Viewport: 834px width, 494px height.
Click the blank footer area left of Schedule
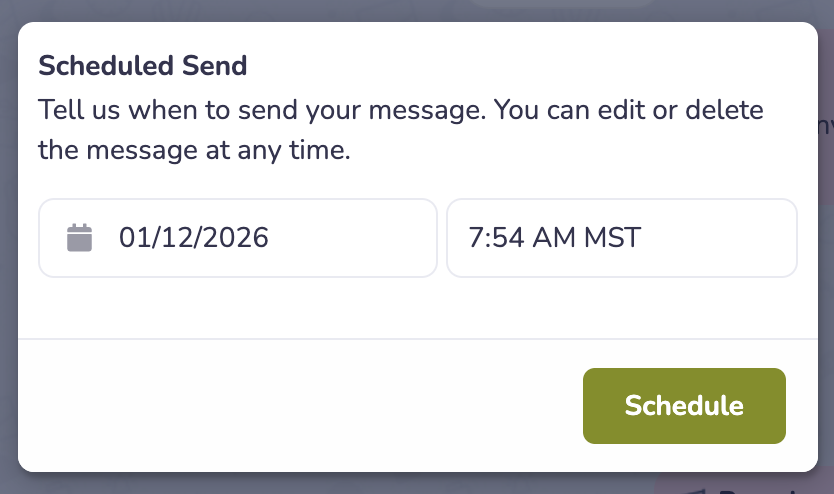[300, 405]
